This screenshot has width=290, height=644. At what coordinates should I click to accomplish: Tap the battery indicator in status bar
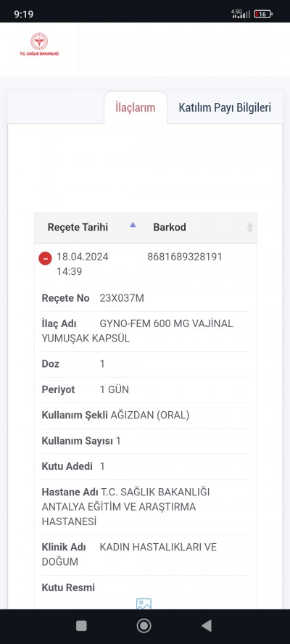[x=263, y=14]
